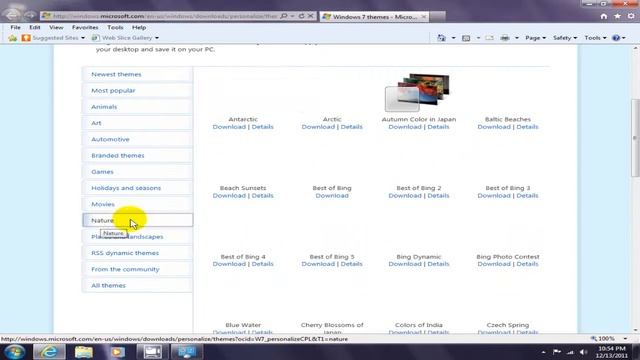Image resolution: width=640 pixels, height=360 pixels.
Task: Click the address bar URL field
Action: pyautogui.click(x=165, y=16)
